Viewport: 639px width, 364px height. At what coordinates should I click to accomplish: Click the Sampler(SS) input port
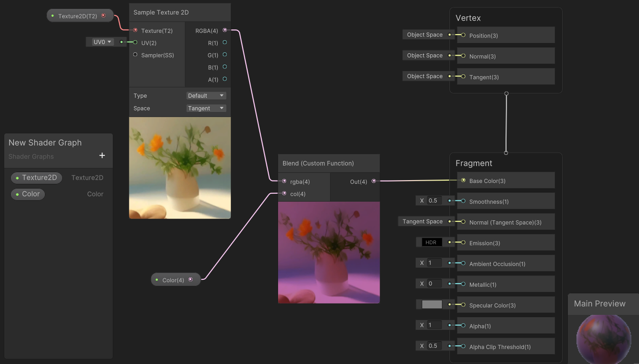coord(135,55)
